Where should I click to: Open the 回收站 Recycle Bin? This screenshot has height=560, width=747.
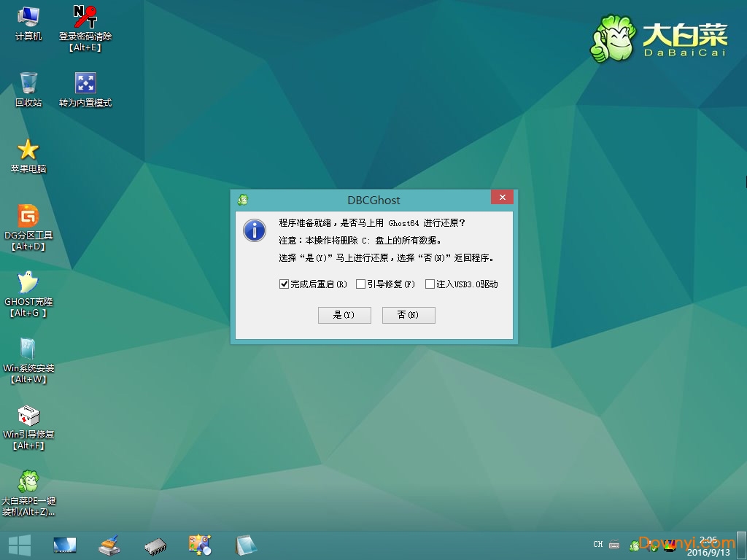point(28,86)
